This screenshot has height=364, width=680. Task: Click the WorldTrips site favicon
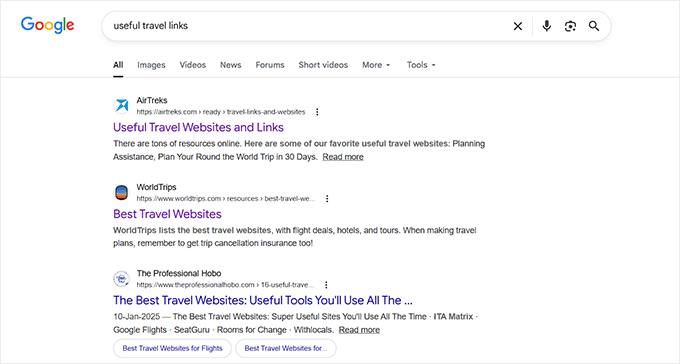(x=121, y=193)
